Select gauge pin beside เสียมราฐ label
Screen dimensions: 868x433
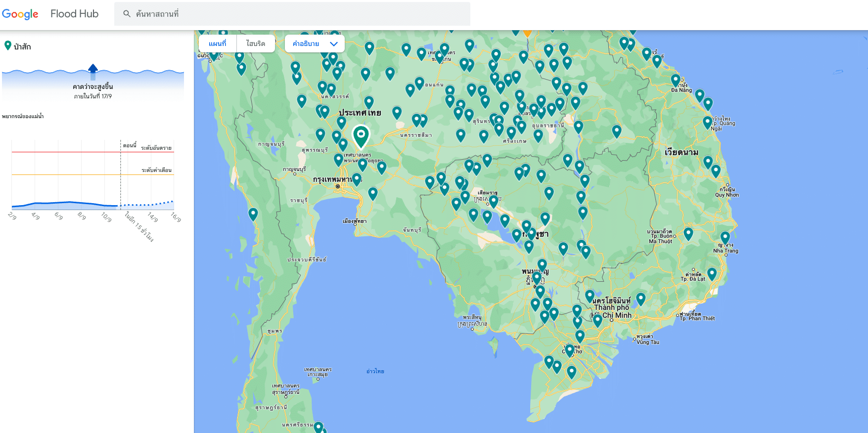click(493, 201)
